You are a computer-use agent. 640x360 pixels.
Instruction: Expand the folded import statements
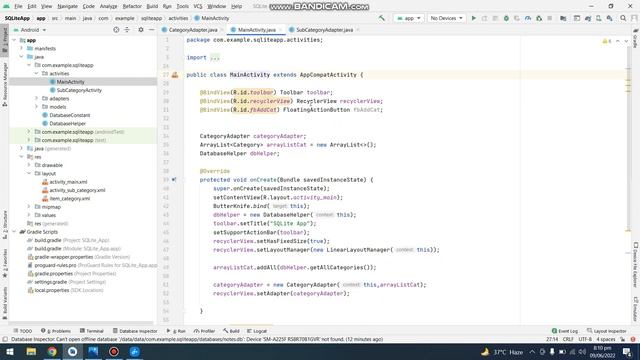215,58
